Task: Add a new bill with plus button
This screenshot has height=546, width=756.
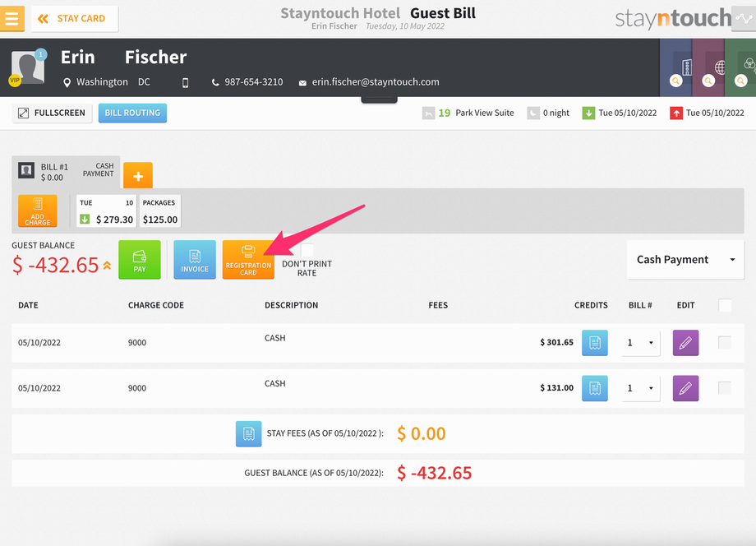Action: pos(138,176)
